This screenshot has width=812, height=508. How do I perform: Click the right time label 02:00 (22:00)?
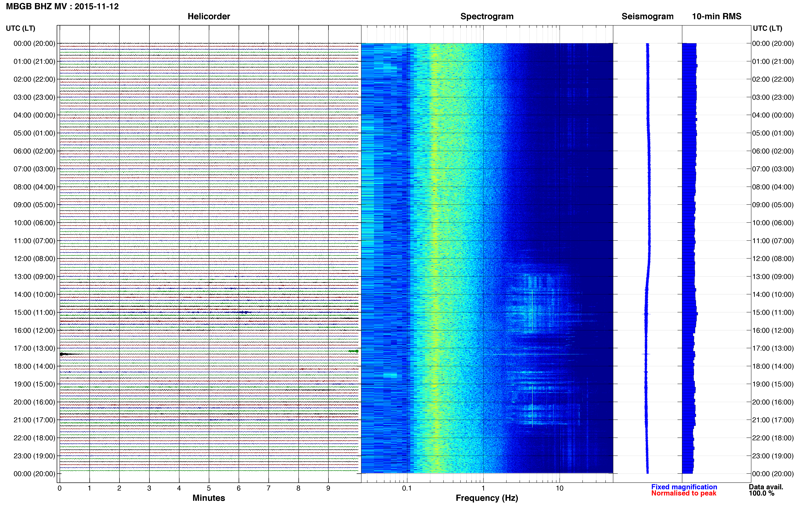[773, 79]
